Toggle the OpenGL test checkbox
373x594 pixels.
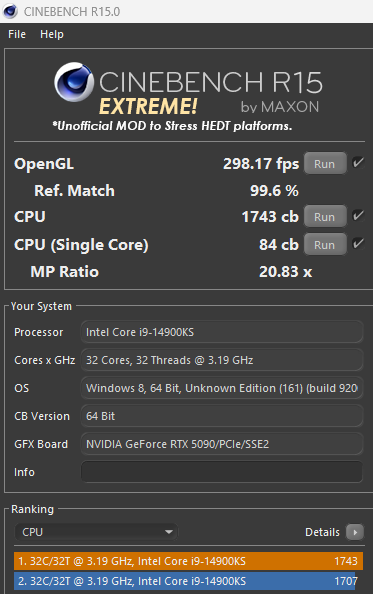(358, 163)
